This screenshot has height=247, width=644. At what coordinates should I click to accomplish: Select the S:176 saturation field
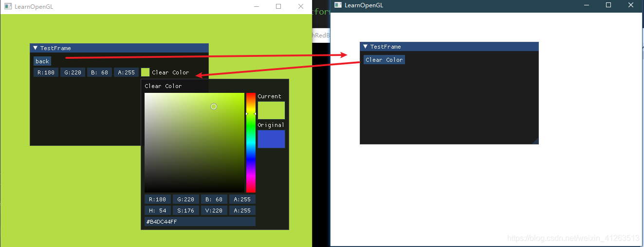(186, 211)
